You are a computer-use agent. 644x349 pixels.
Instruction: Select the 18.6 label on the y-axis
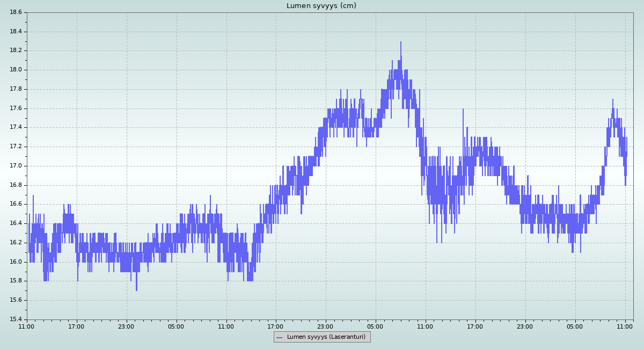click(16, 12)
